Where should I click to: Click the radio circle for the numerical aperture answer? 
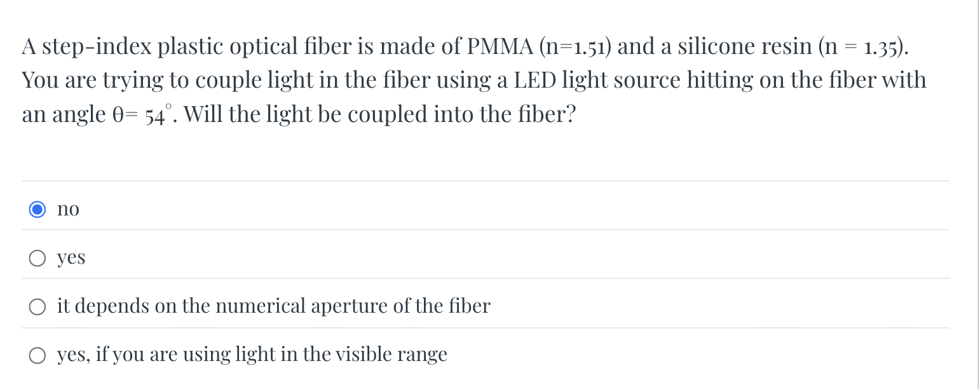(x=37, y=306)
